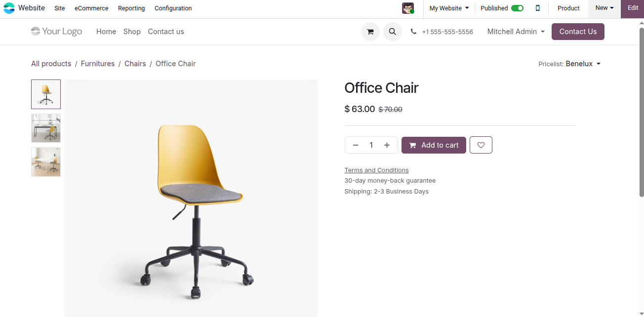The height and width of the screenshot is (317, 644).
Task: Click the Odoo Website app logo
Action: coord(9,8)
